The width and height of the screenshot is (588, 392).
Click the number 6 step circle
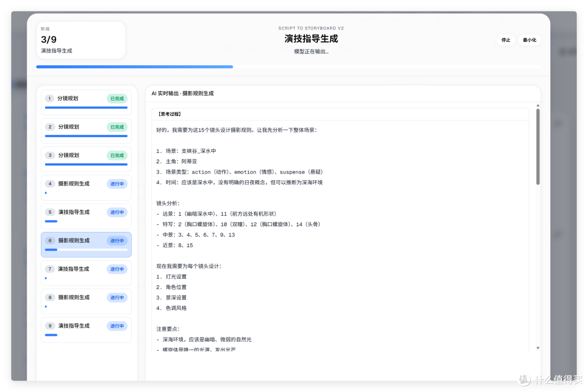(50, 241)
